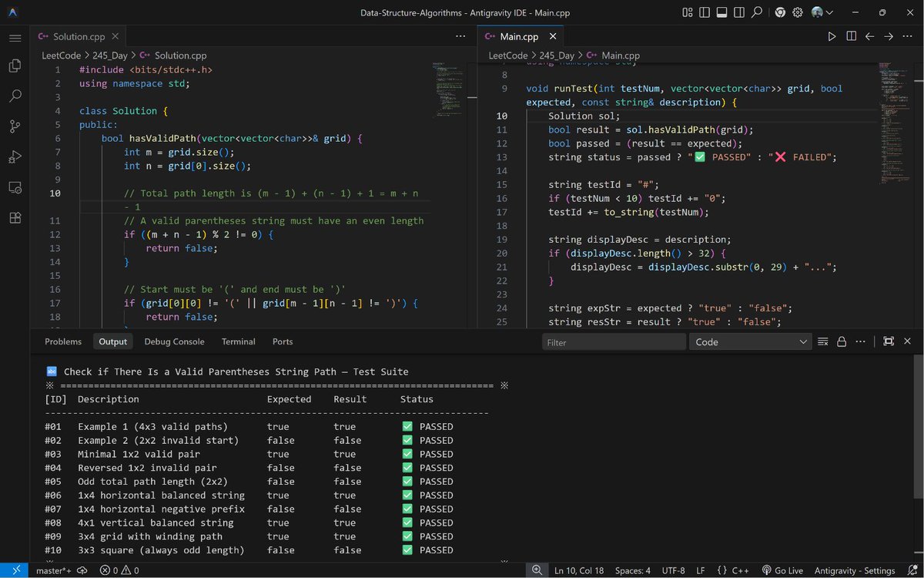Open the Code output channel dropdown

(751, 341)
